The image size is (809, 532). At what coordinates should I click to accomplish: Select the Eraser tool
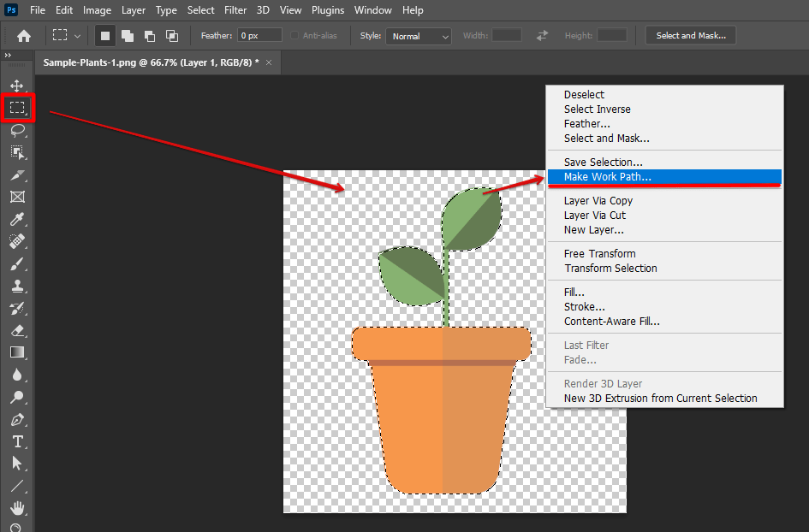[x=18, y=329]
